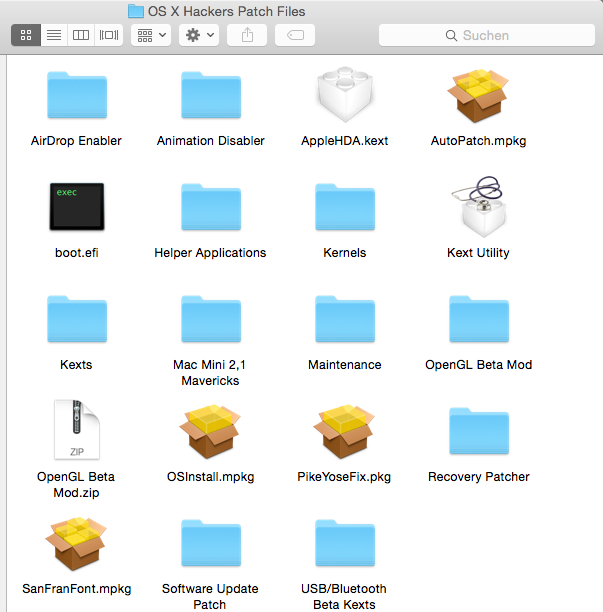Select the Kexts folder icon
This screenshot has width=603, height=612.
tap(77, 319)
